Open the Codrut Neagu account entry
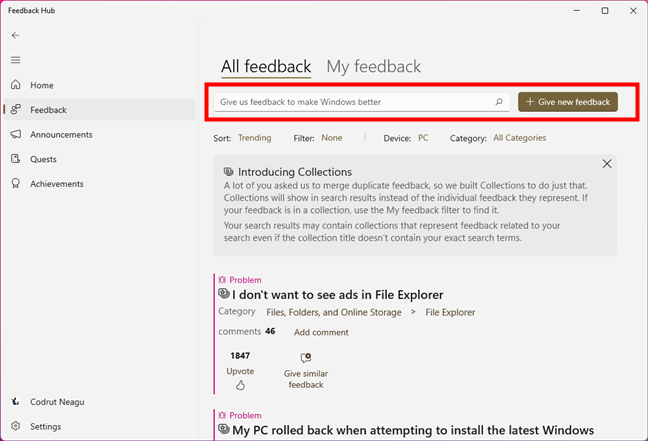The width and height of the screenshot is (648, 441). point(99,402)
